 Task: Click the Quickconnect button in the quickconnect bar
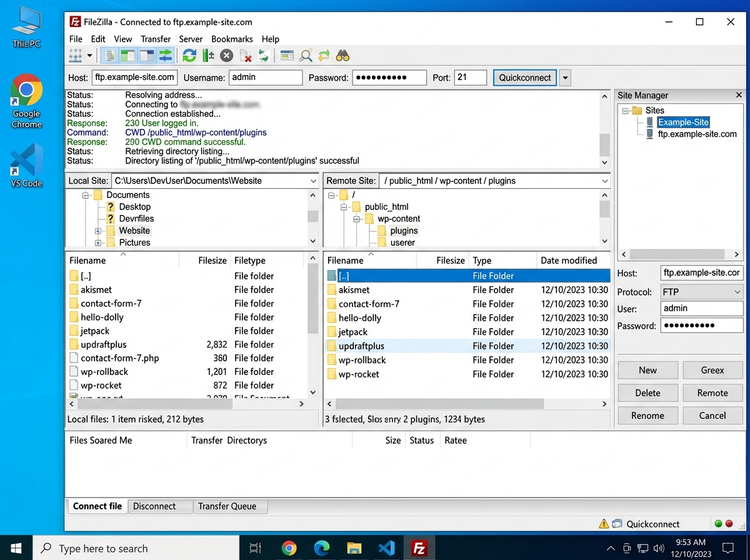525,77
